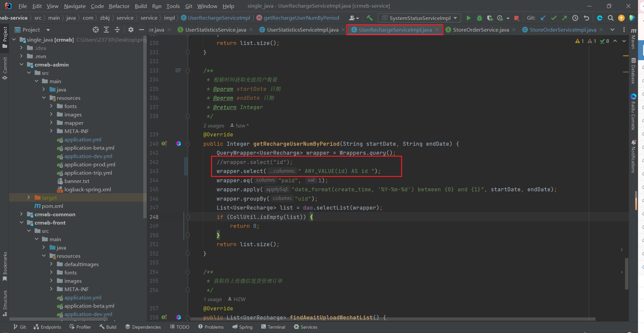
Task: Select opened file locate target icon
Action: (96, 30)
